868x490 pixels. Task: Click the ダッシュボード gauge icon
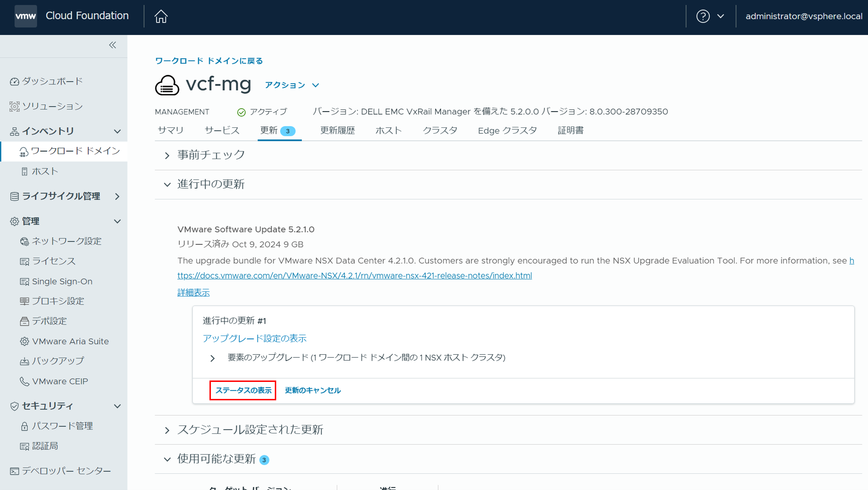(x=14, y=82)
